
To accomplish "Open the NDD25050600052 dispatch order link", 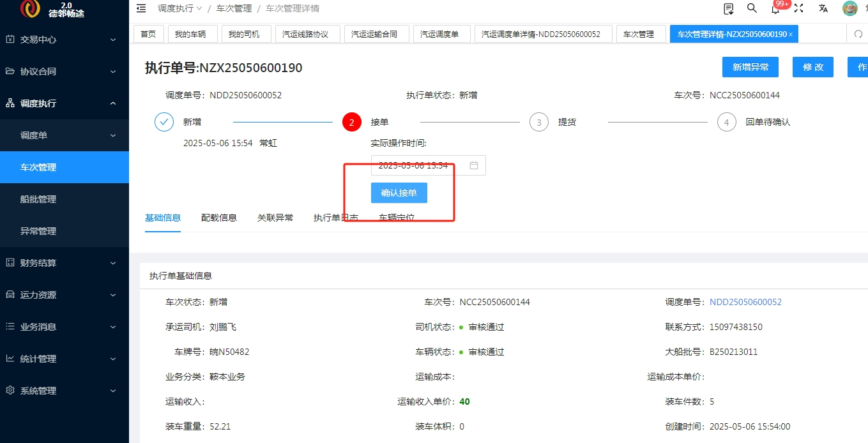I will 746,302.
